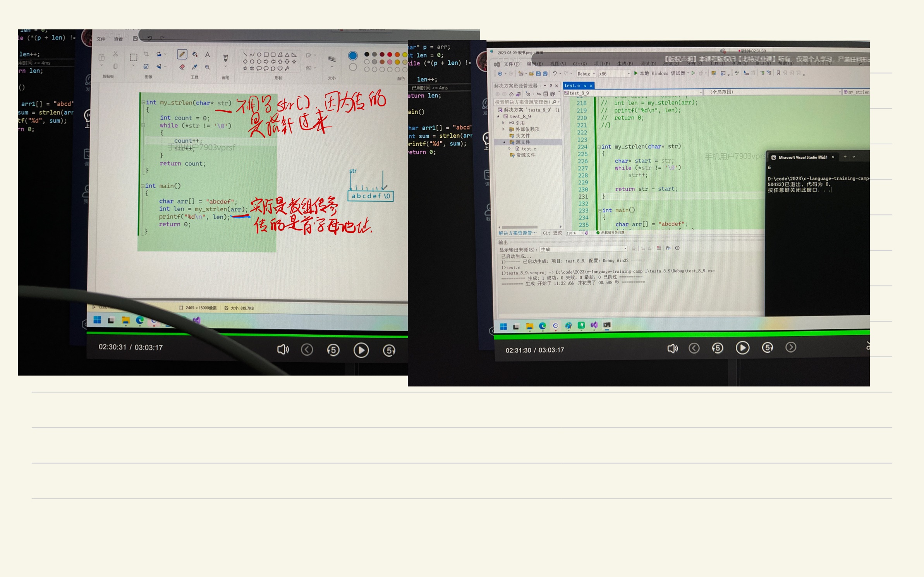The height and width of the screenshot is (577, 924).
Task: Click the heart shape in shapes gallery
Action: 280,68
